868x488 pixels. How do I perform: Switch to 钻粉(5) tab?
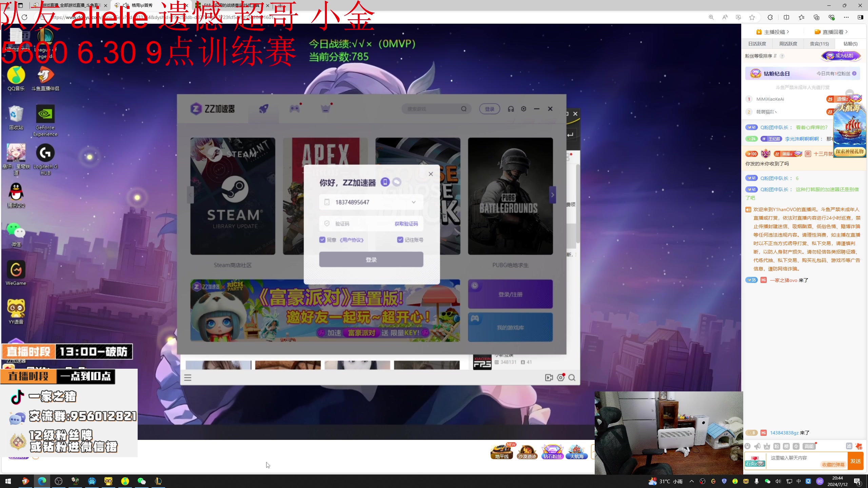[x=850, y=44]
